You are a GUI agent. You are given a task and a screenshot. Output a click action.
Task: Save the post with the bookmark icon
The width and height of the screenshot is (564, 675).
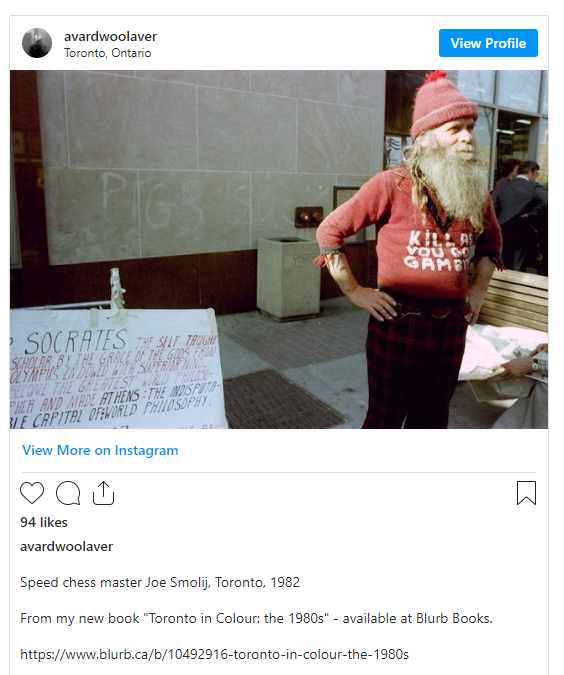pos(526,493)
